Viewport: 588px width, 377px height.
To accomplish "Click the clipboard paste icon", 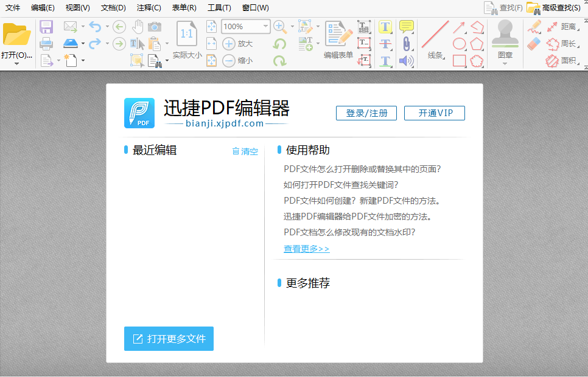I will click(155, 44).
